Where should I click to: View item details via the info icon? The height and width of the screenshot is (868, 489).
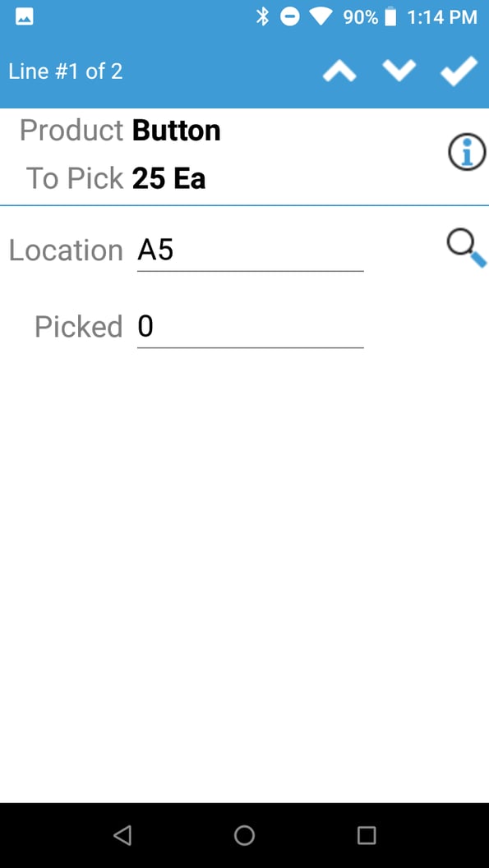(x=467, y=152)
